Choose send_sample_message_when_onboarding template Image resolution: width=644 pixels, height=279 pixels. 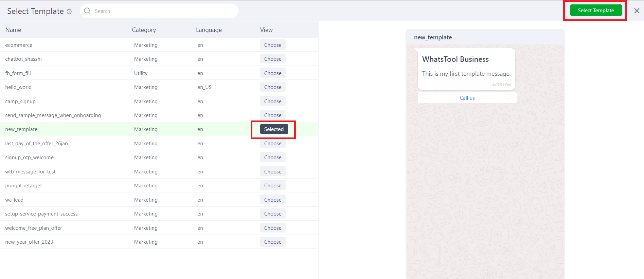273,115
